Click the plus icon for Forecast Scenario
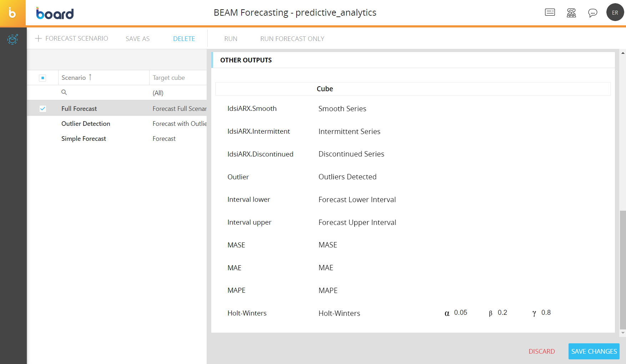626x364 pixels. coord(39,39)
